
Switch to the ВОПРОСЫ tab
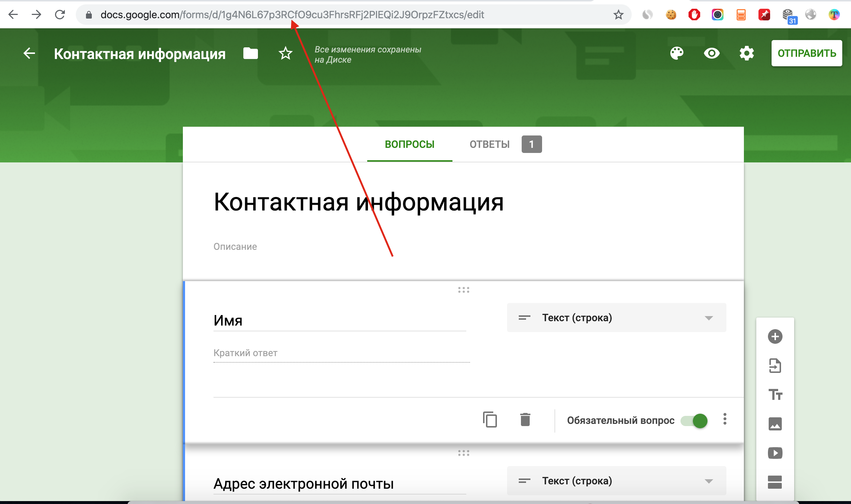tap(409, 144)
